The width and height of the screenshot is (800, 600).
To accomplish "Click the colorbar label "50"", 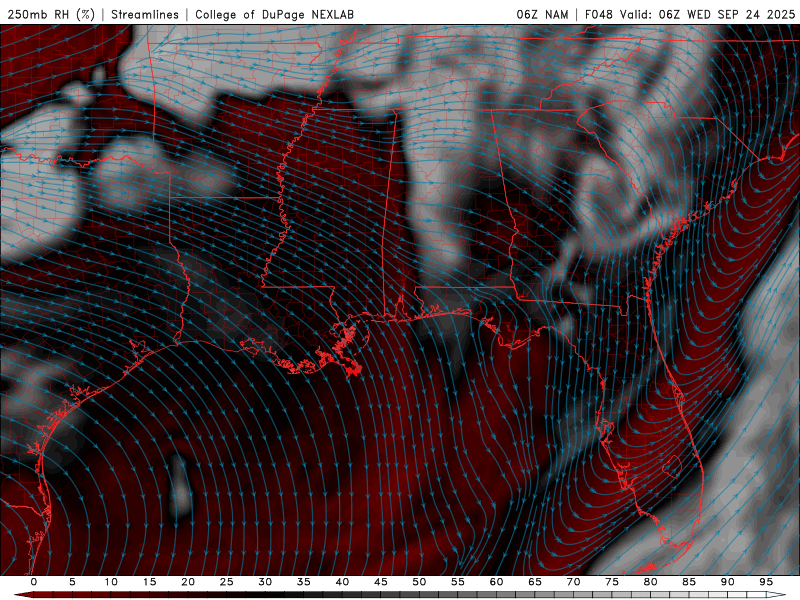I will click(x=419, y=582).
